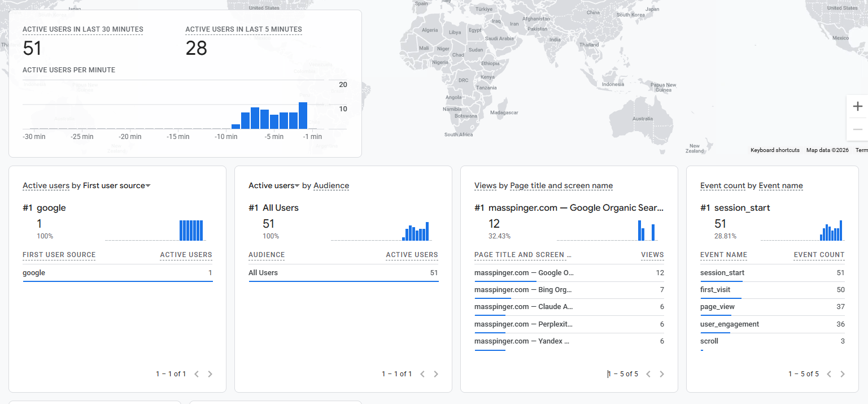Select masspinger.com — Perplexit... row

tap(569, 324)
